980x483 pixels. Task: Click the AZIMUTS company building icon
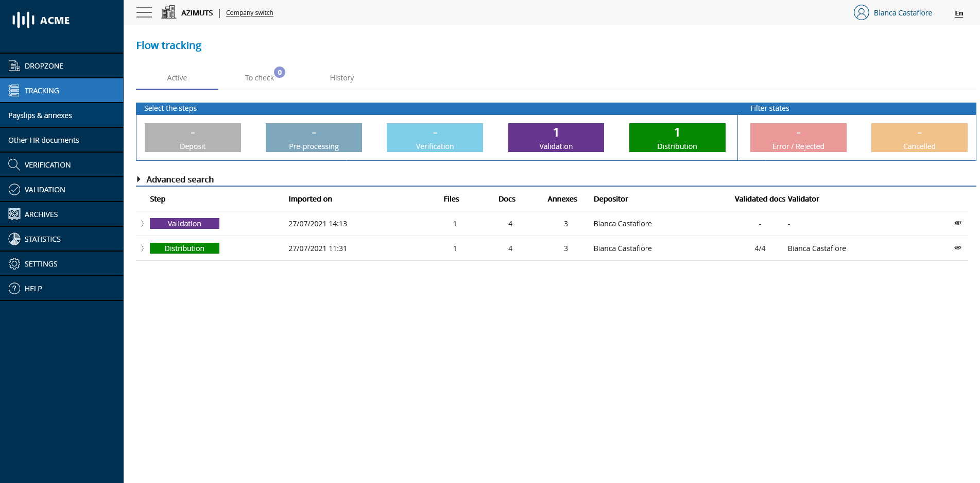[x=168, y=11]
